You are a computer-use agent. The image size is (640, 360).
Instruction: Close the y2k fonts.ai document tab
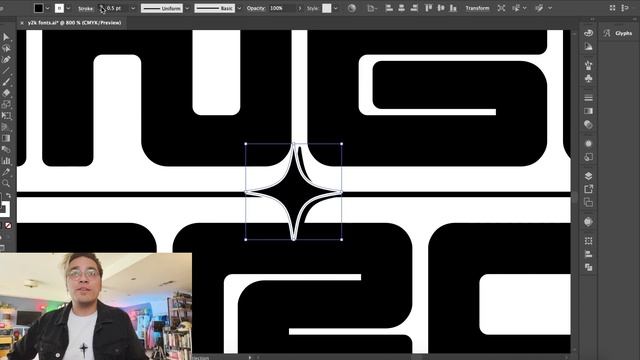click(22, 23)
